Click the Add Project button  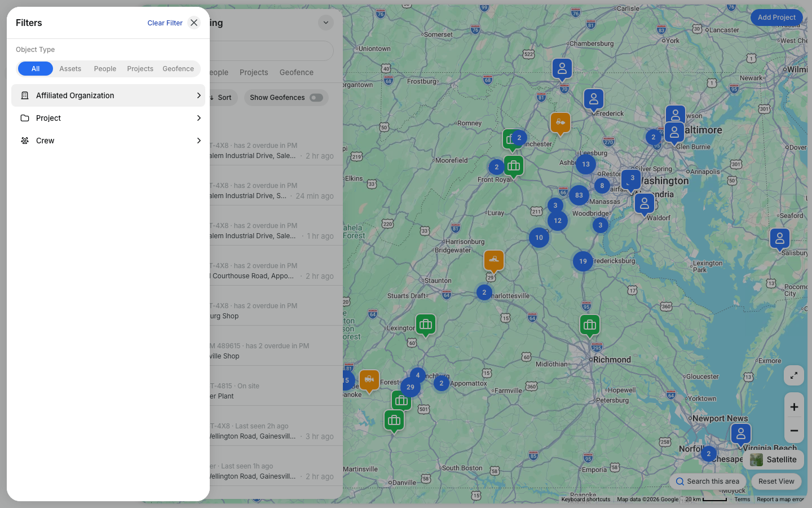click(x=776, y=17)
